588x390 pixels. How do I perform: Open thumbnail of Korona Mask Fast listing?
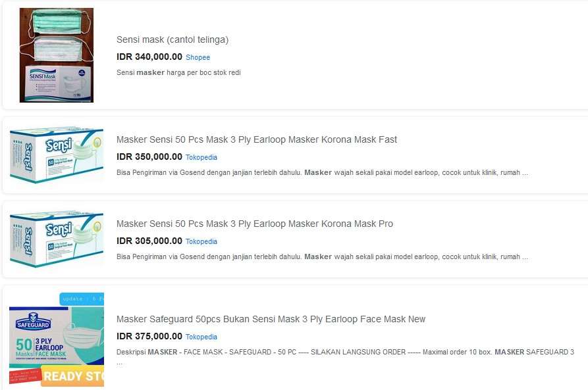[57, 155]
